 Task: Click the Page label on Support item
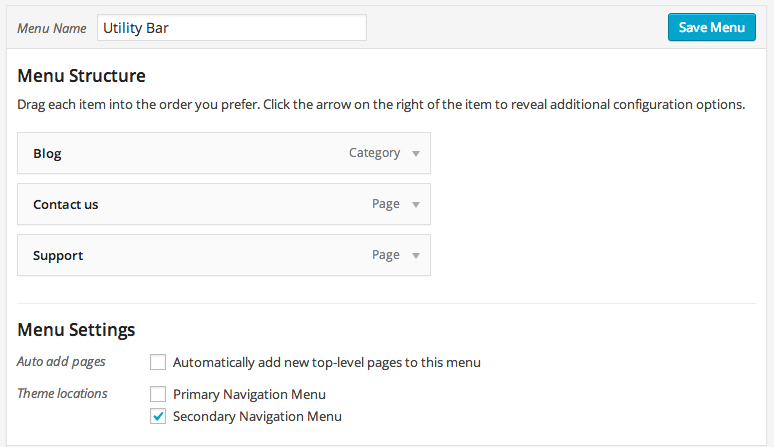click(385, 255)
